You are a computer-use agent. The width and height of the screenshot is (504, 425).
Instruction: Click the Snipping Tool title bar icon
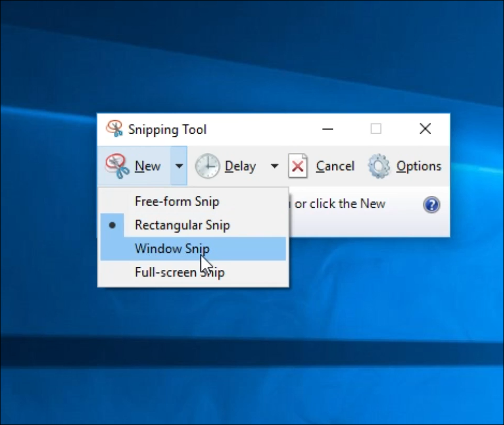coord(114,128)
